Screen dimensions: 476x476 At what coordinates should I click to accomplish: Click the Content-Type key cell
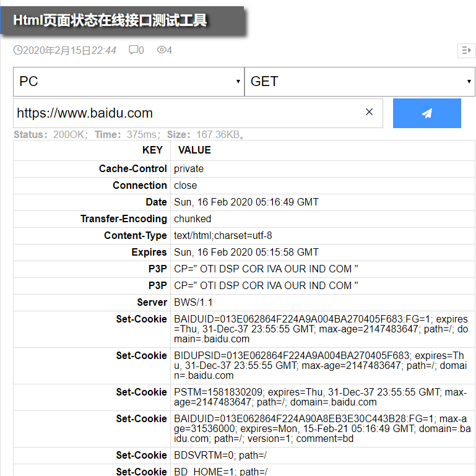pos(92,236)
